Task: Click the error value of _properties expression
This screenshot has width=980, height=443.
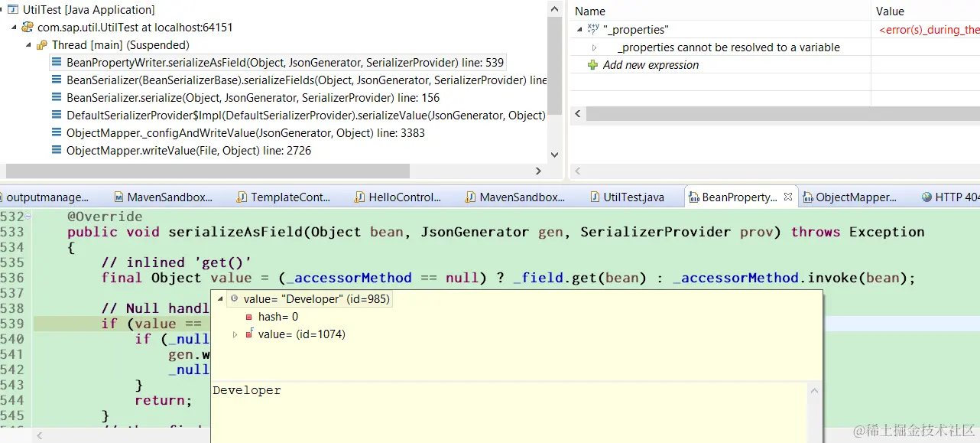Action: [929, 30]
